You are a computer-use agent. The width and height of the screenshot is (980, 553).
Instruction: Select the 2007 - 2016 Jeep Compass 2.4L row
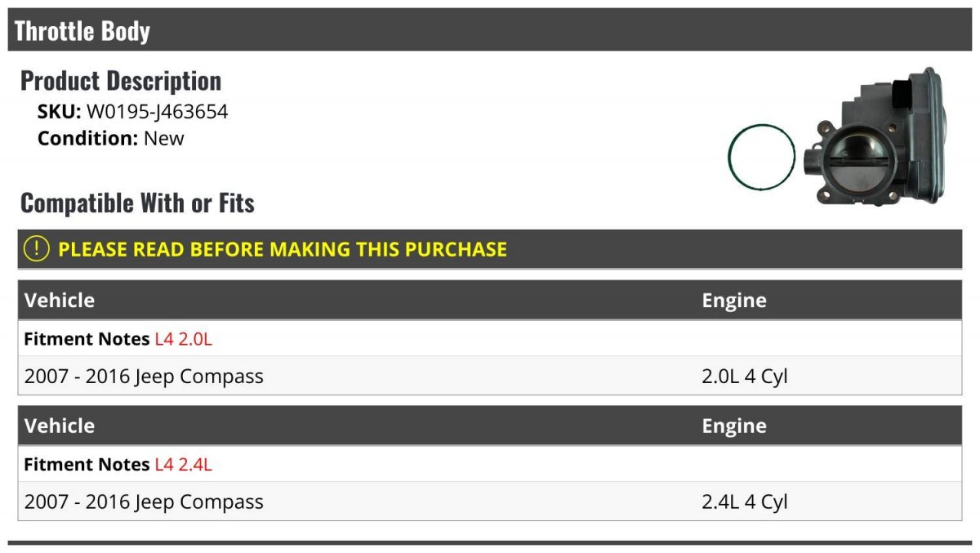coord(490,502)
